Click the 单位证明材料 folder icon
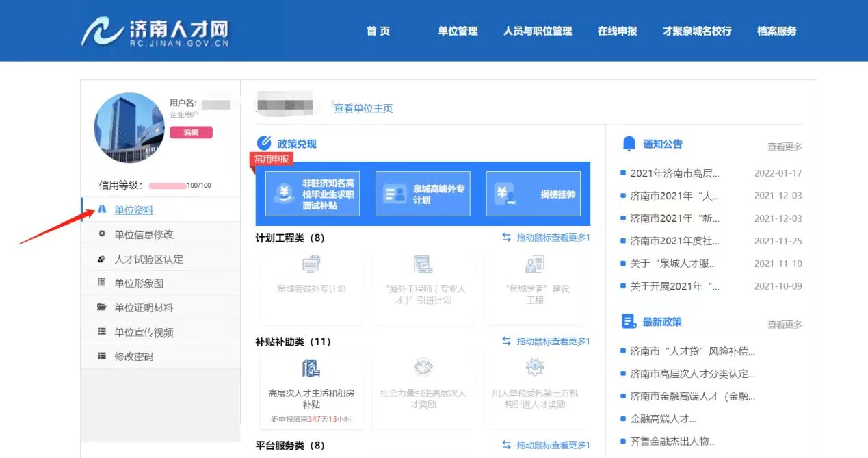Image resolution: width=868 pixels, height=458 pixels. coord(102,307)
